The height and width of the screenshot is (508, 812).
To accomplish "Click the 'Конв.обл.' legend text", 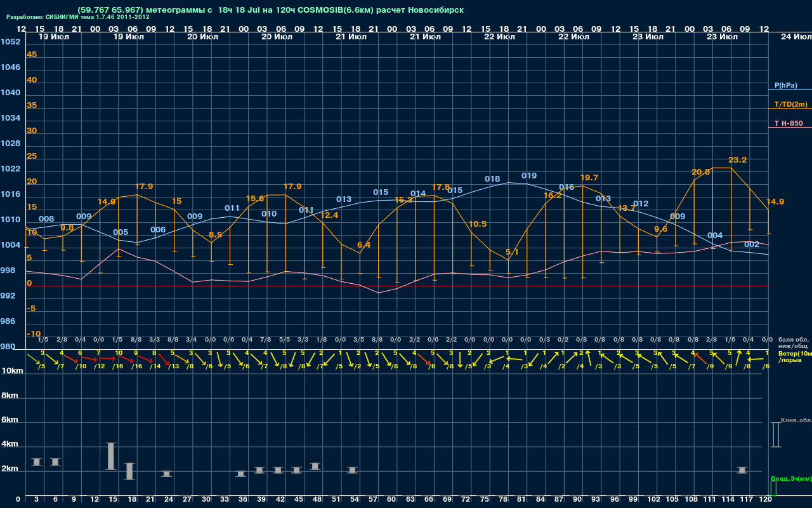I will 796,420.
